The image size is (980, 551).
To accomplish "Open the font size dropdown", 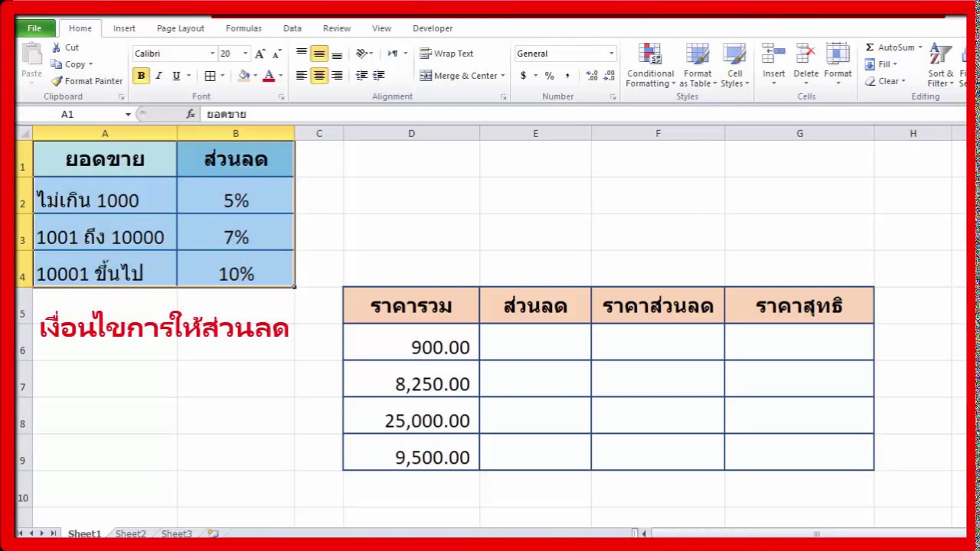I will (x=245, y=54).
